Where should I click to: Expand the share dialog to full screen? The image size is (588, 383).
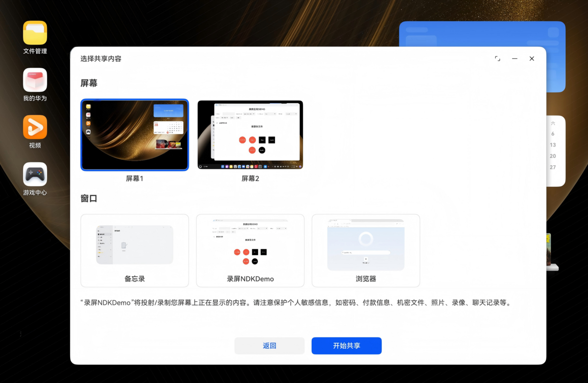[497, 59]
